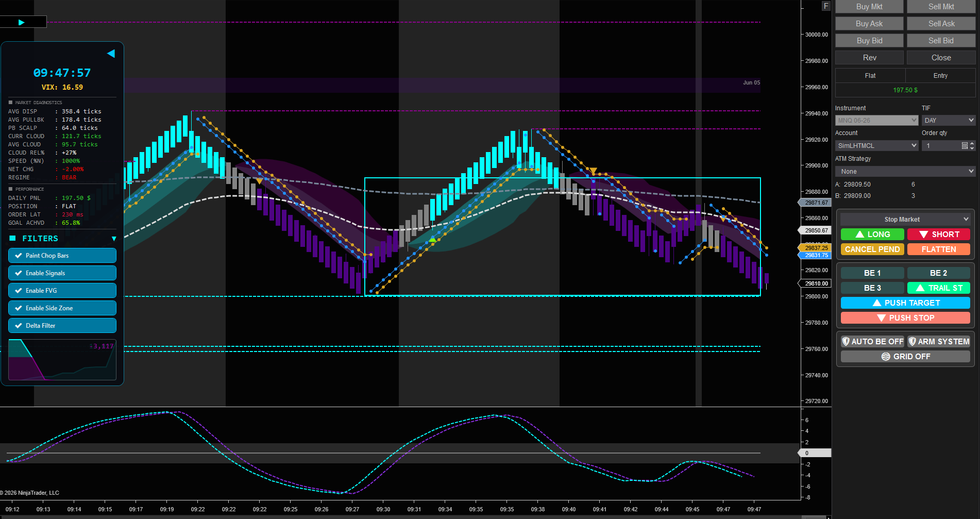Click the delta mini chart thumbnail
The height and width of the screenshot is (519, 980).
tap(62, 360)
